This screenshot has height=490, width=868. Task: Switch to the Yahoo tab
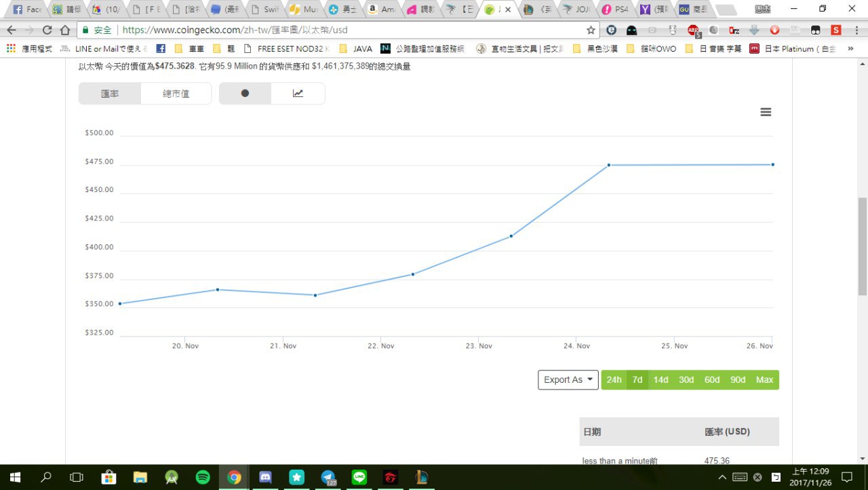coord(654,10)
